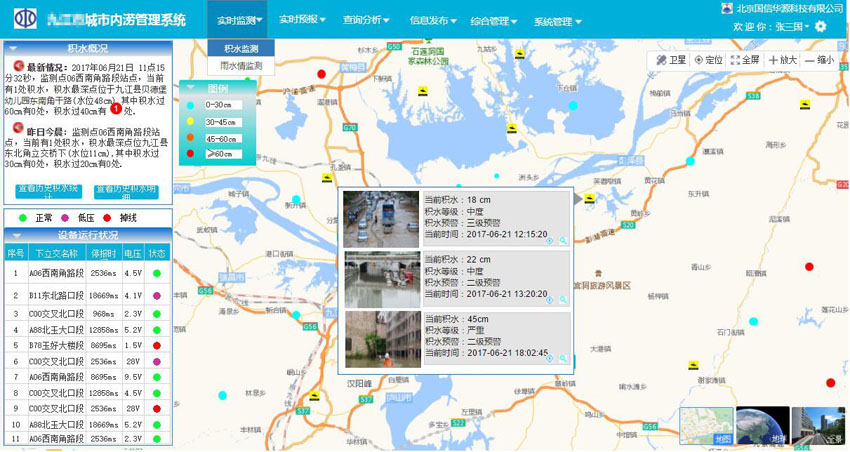Image resolution: width=850 pixels, height=452 pixels.
Task: Expand the 实时预报 dropdown menu
Action: coord(302,20)
